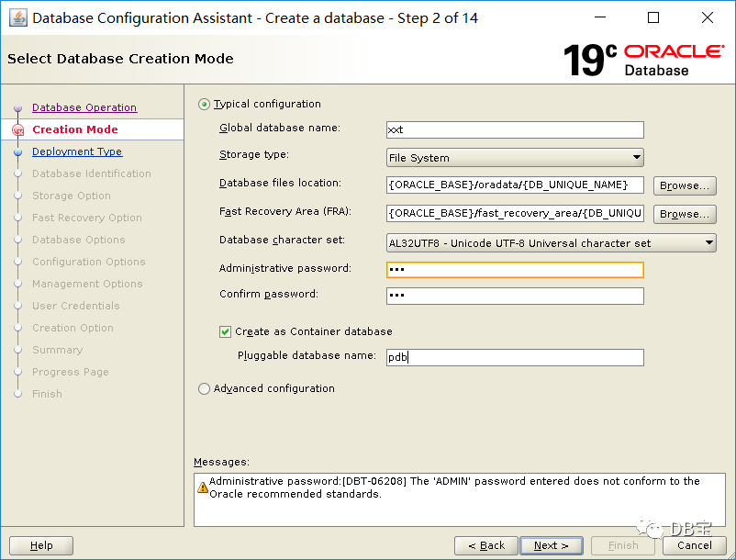Click the Java application icon in title bar

click(17, 18)
